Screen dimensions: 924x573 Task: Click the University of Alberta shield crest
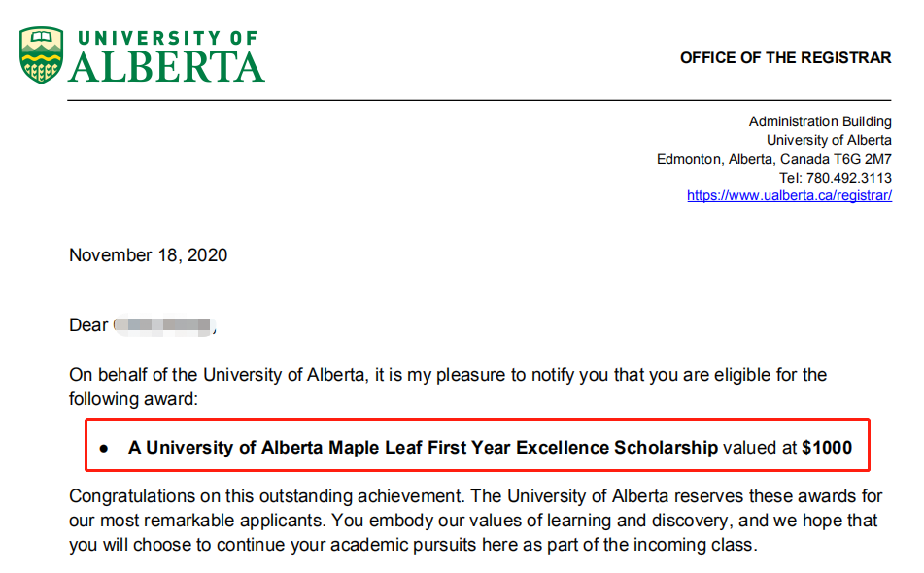[40, 55]
